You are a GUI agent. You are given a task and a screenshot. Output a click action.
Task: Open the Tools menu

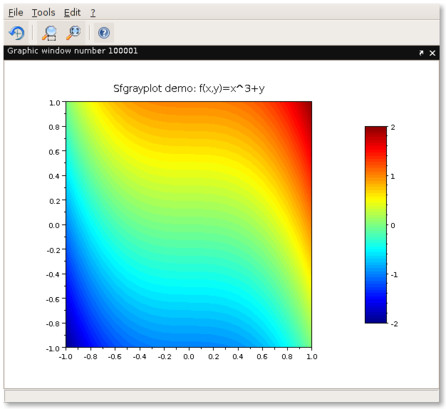tap(43, 13)
